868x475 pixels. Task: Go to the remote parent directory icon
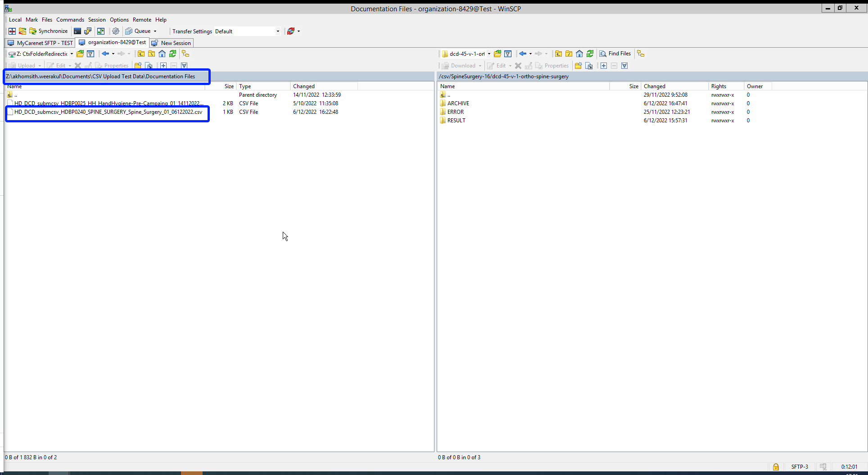coord(558,54)
